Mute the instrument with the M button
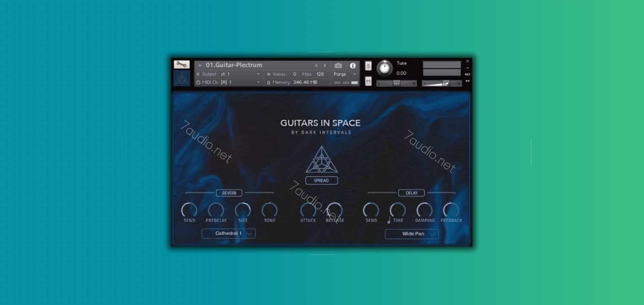Image resolution: width=644 pixels, height=305 pixels. click(x=368, y=81)
